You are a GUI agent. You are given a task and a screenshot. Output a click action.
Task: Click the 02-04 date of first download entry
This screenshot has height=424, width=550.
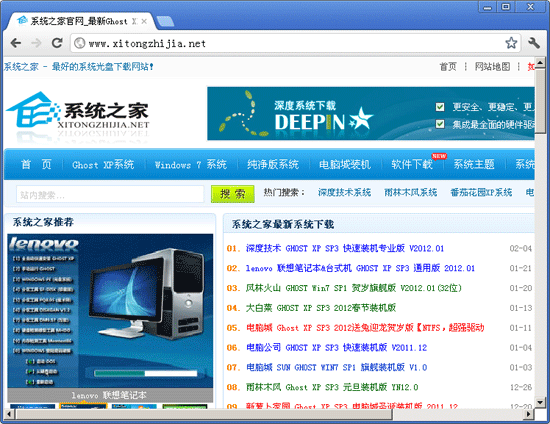coord(521,249)
